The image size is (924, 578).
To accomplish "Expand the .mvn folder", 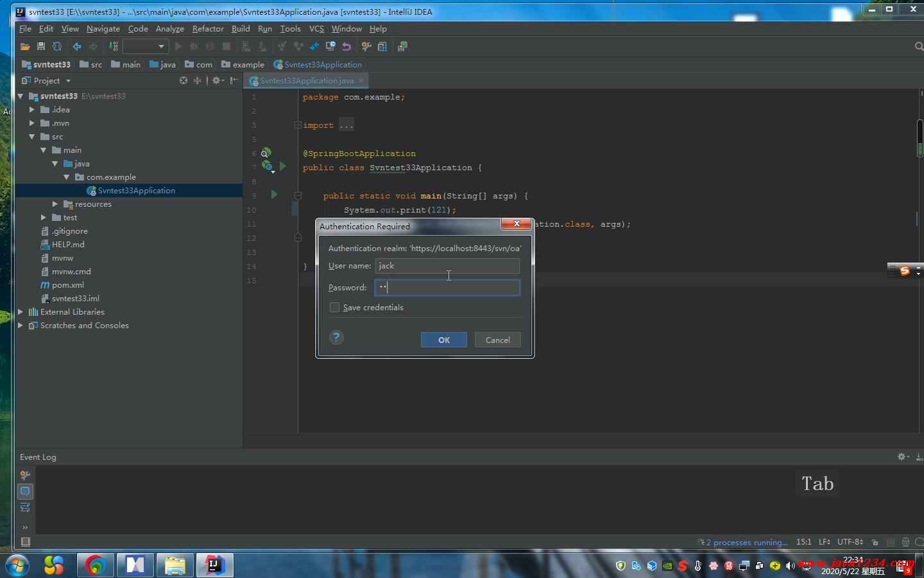I will pyautogui.click(x=31, y=123).
